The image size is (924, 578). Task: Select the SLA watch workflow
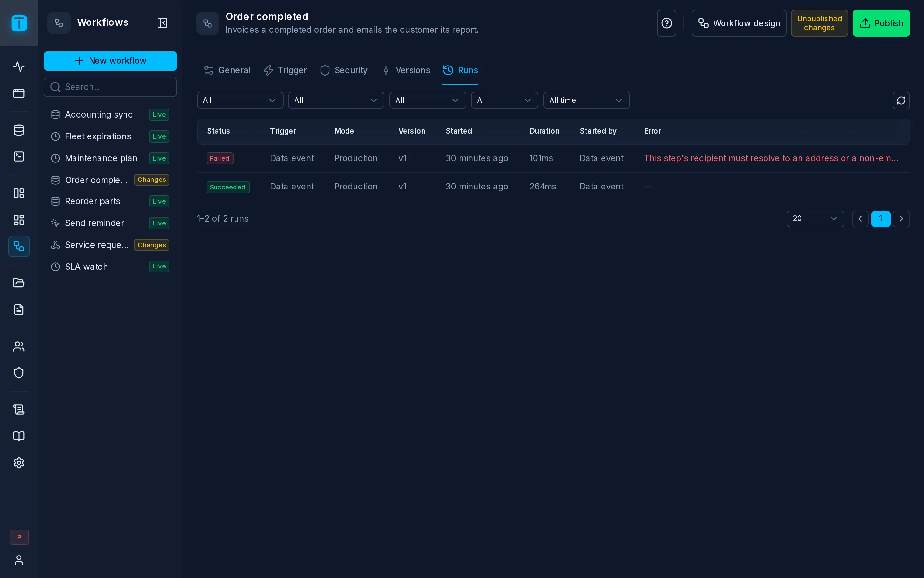[x=110, y=267]
